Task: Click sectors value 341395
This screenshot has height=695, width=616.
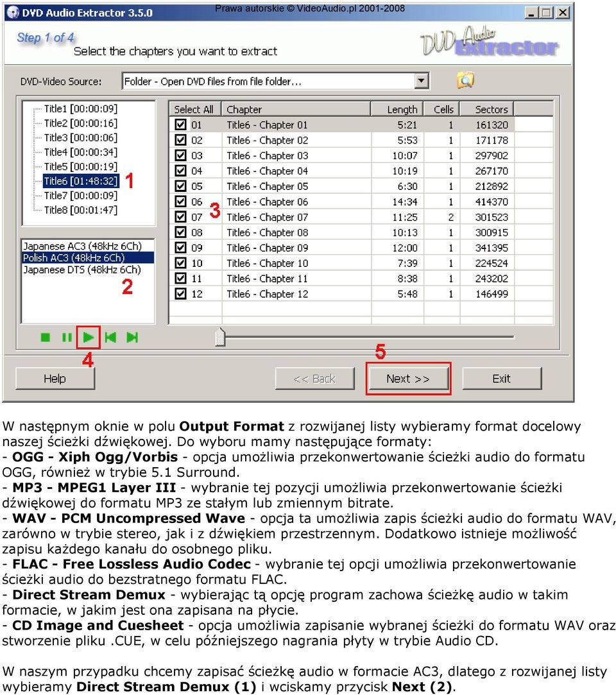Action: click(492, 248)
